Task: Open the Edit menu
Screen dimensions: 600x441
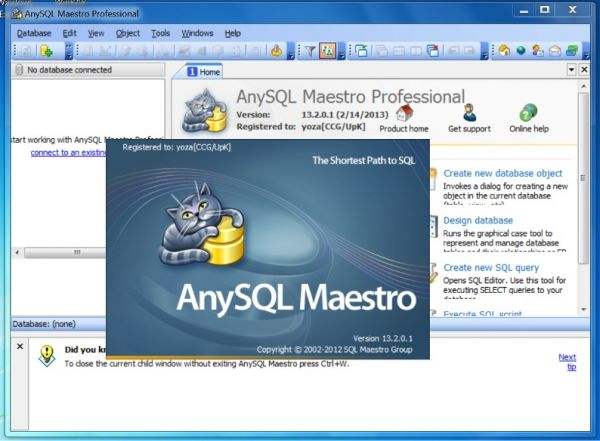Action: click(70, 33)
